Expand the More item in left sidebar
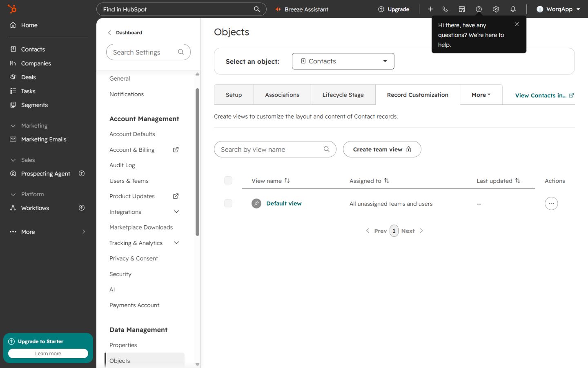 [48, 232]
